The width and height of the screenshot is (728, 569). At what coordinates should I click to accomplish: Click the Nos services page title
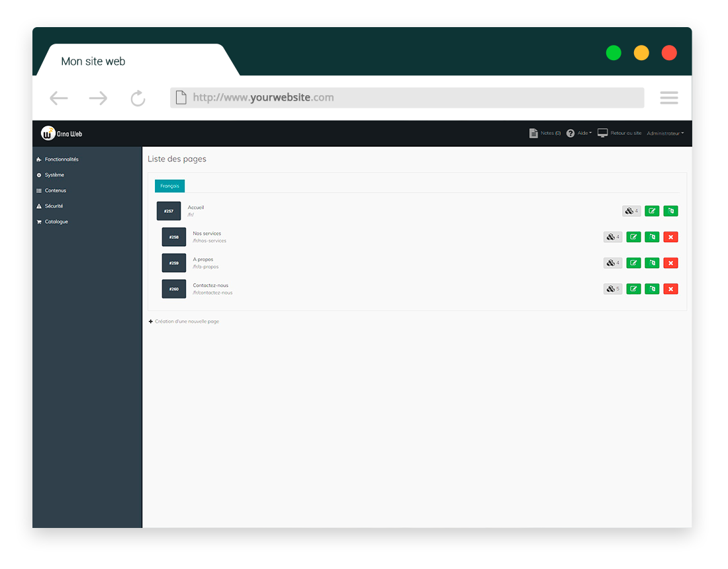206,234
